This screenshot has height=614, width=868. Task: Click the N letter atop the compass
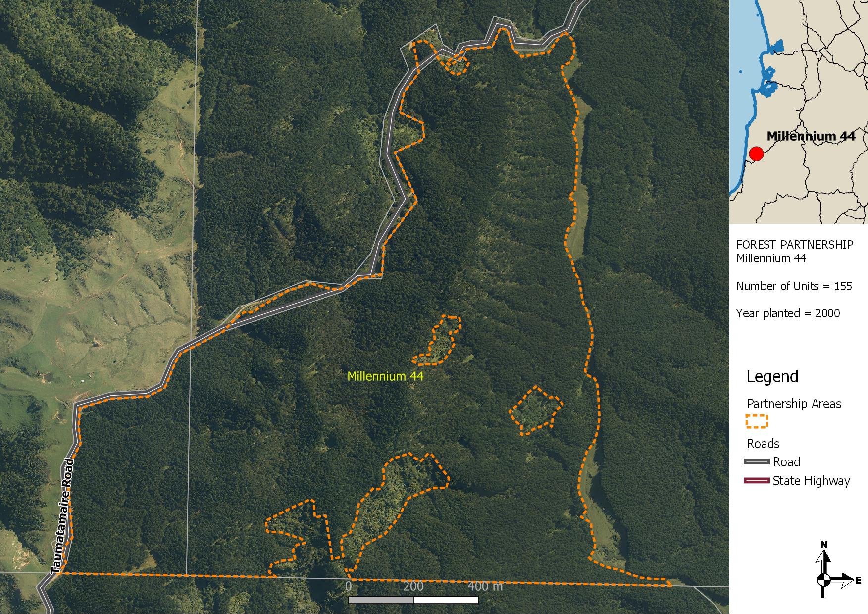pyautogui.click(x=824, y=545)
